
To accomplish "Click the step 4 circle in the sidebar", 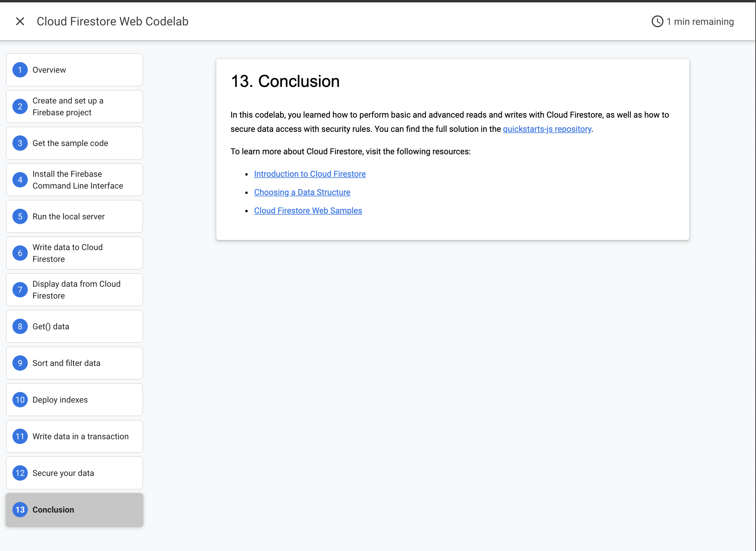I will pos(20,180).
